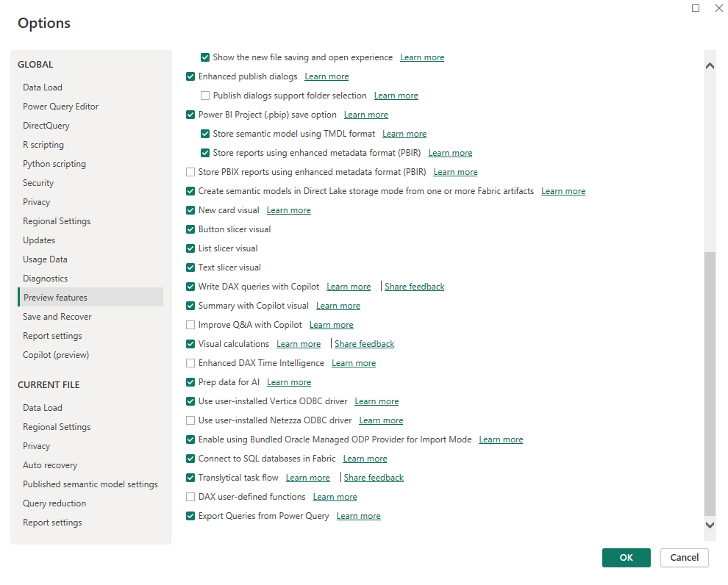Screen dimensions: 728x585
Task: Confirm settings with the OK button
Action: 626,558
